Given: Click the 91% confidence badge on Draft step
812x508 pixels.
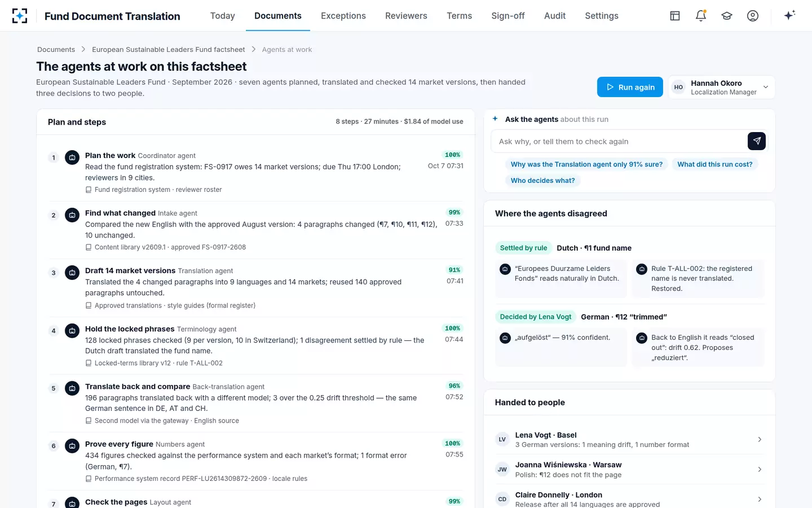Looking at the screenshot, I should click(x=454, y=270).
